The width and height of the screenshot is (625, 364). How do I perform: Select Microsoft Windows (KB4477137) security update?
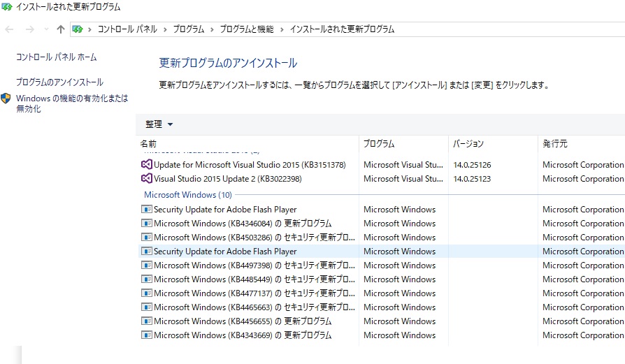254,293
